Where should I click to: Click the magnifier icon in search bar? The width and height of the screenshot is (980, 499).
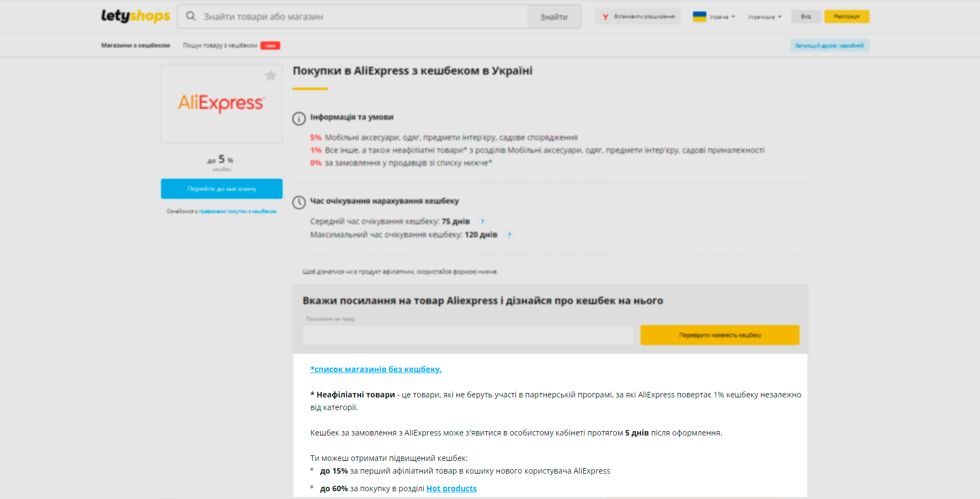(191, 17)
